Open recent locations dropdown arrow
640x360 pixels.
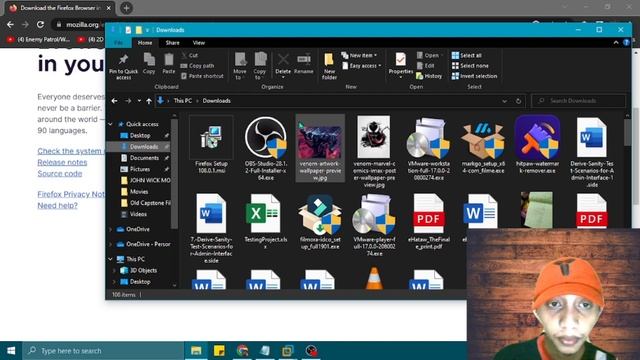(139, 101)
